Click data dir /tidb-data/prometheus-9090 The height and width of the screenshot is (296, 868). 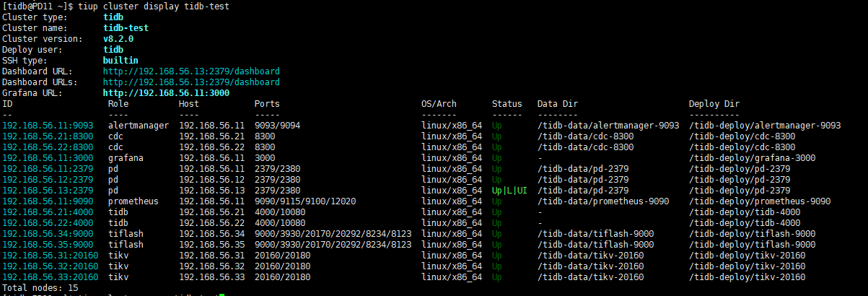(603, 201)
